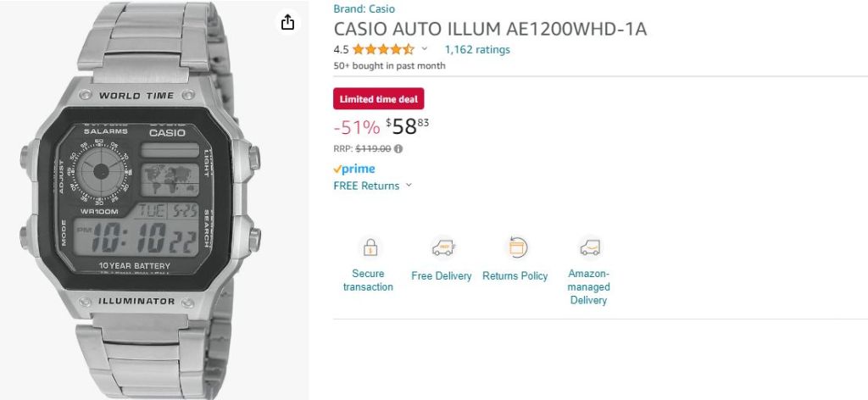Open the Free Delivery label link
The height and width of the screenshot is (400, 868).
point(442,276)
